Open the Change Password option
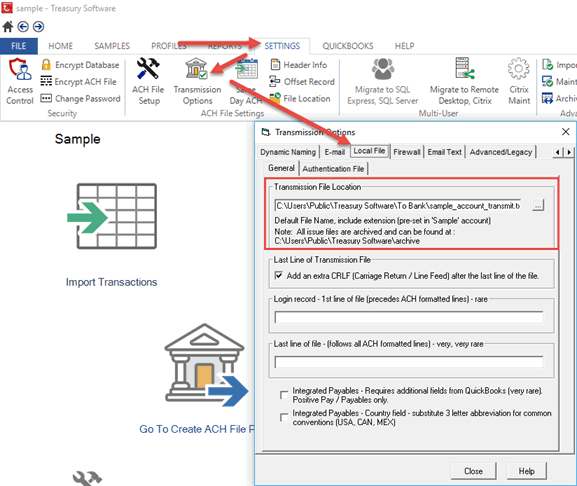 (x=81, y=99)
